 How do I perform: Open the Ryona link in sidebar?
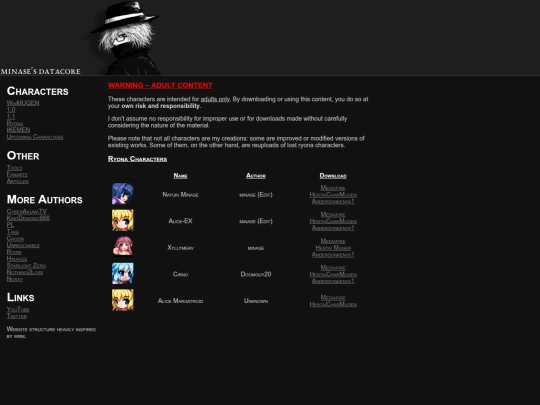pos(15,123)
